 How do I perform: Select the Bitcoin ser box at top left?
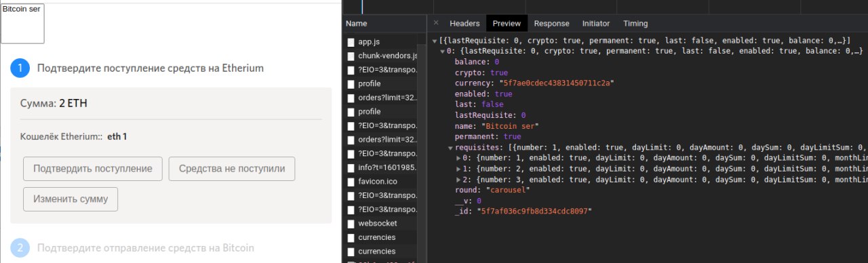[x=22, y=24]
